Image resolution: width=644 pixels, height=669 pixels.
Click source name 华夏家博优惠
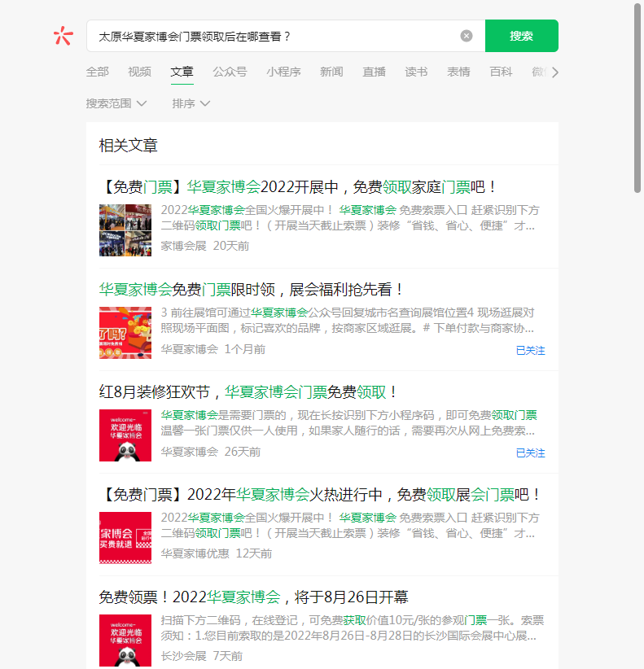point(195,553)
